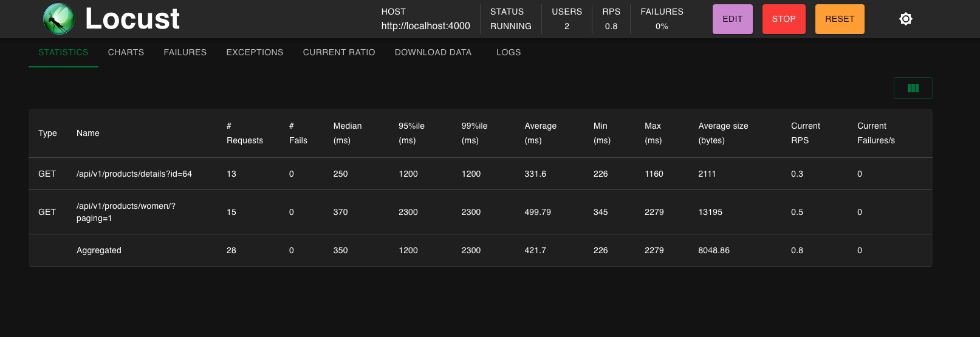Screen dimensions: 980x337
Task: Open the column selector grid icon
Action: (913, 88)
